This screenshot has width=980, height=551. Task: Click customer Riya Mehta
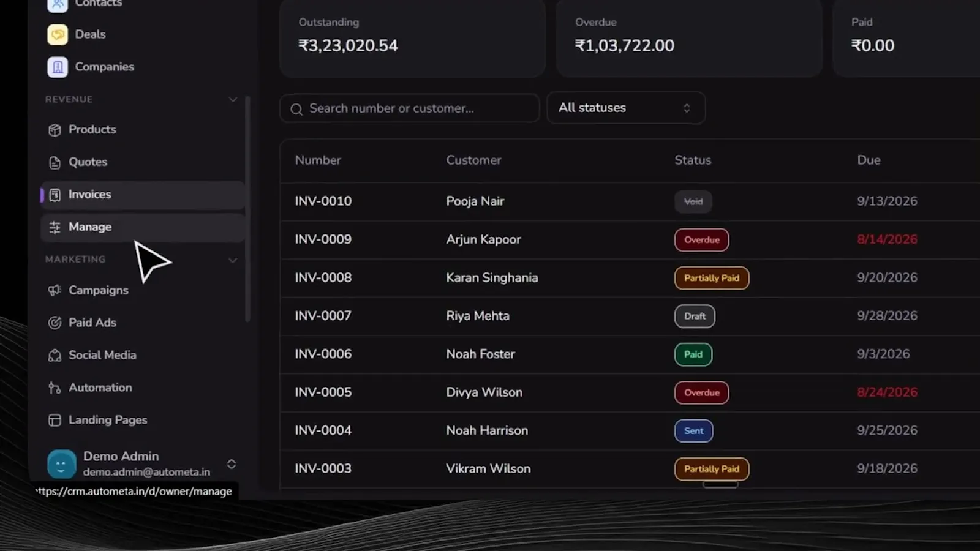click(478, 316)
